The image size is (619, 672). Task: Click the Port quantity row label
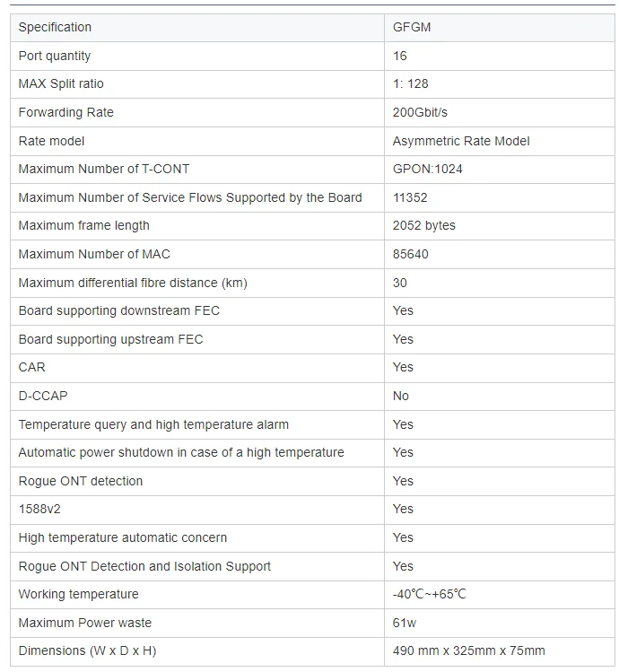[x=55, y=57]
